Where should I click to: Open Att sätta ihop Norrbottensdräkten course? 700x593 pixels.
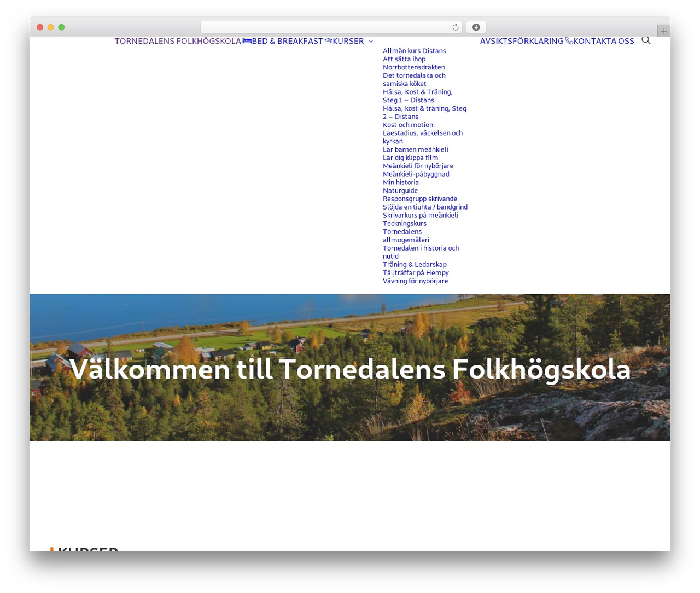[x=414, y=63]
